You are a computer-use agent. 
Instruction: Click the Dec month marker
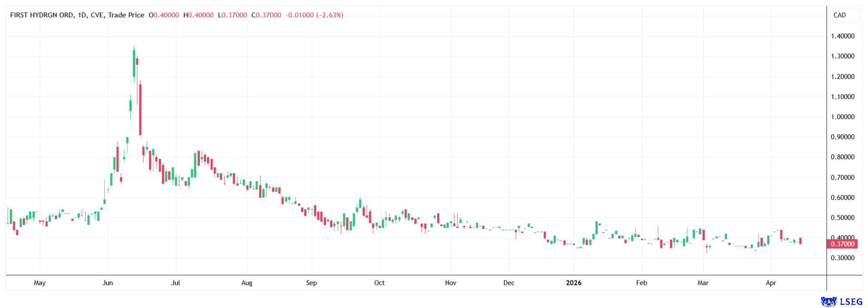[509, 283]
